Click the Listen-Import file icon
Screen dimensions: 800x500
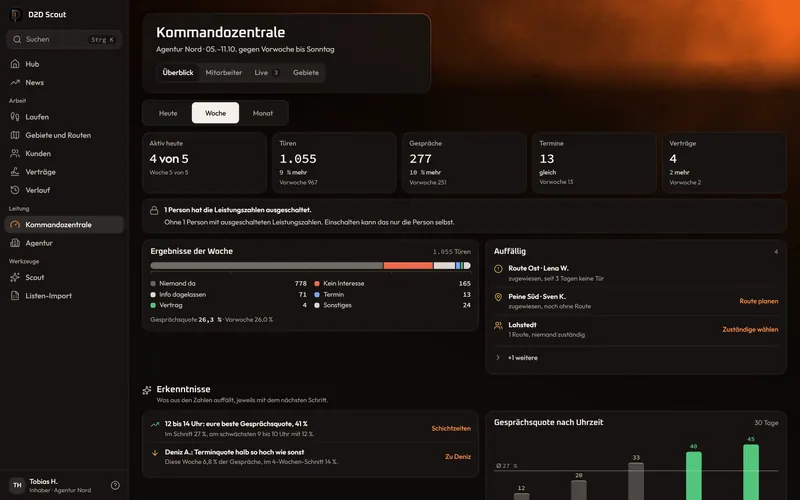click(15, 296)
